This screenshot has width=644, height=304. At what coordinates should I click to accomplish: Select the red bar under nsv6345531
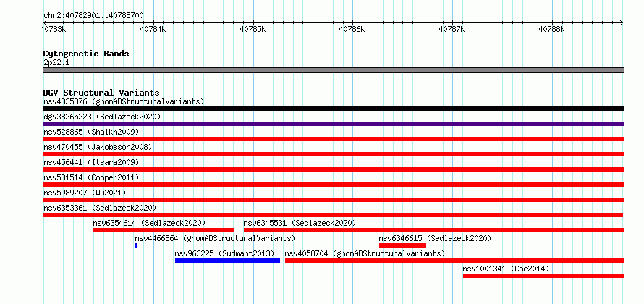[x=433, y=230]
